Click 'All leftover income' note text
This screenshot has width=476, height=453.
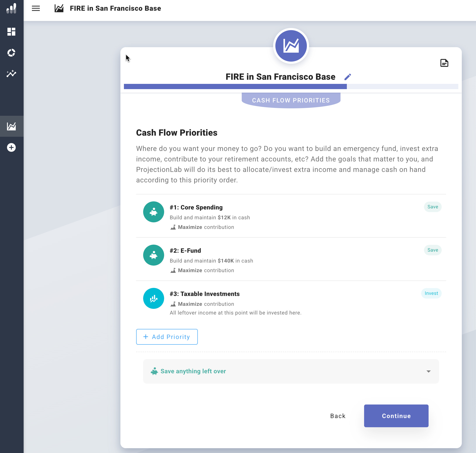(x=235, y=313)
